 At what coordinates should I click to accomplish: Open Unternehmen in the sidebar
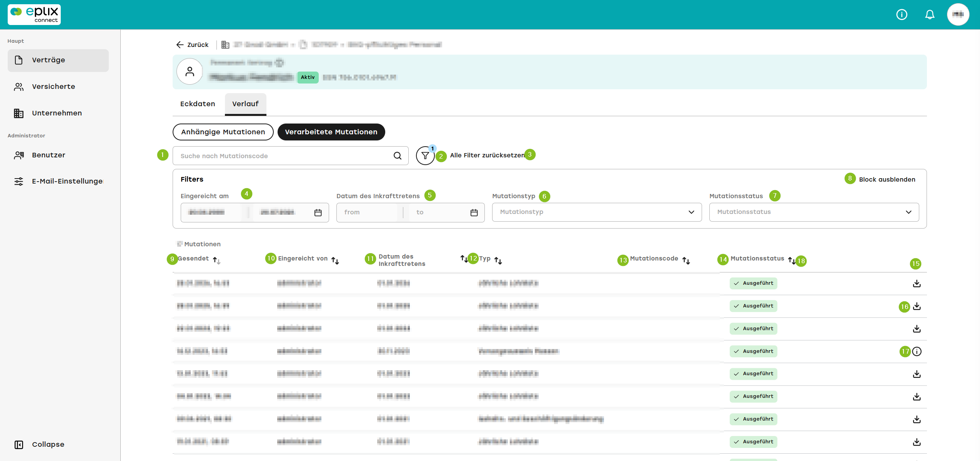click(58, 113)
